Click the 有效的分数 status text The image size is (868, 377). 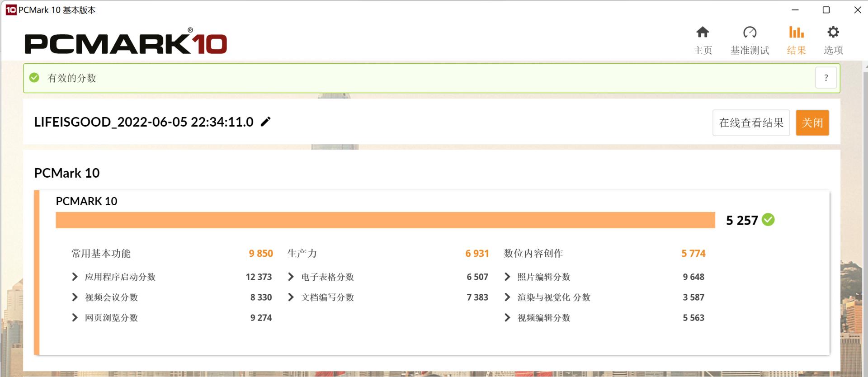pos(72,78)
